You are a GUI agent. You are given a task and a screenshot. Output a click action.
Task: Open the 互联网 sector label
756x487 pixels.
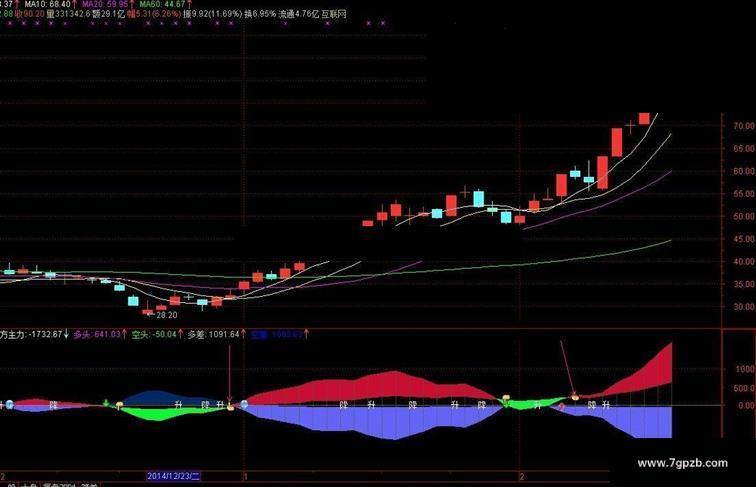point(334,14)
